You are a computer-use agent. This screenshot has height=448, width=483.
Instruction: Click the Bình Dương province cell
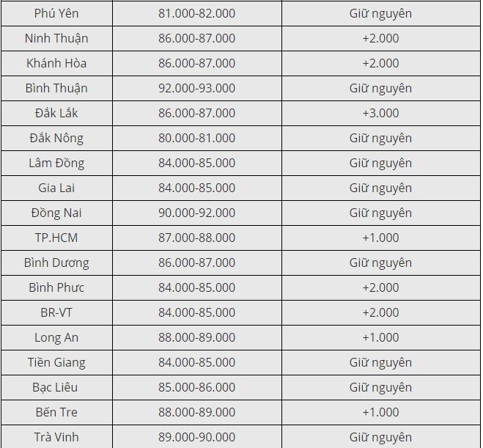click(x=56, y=262)
